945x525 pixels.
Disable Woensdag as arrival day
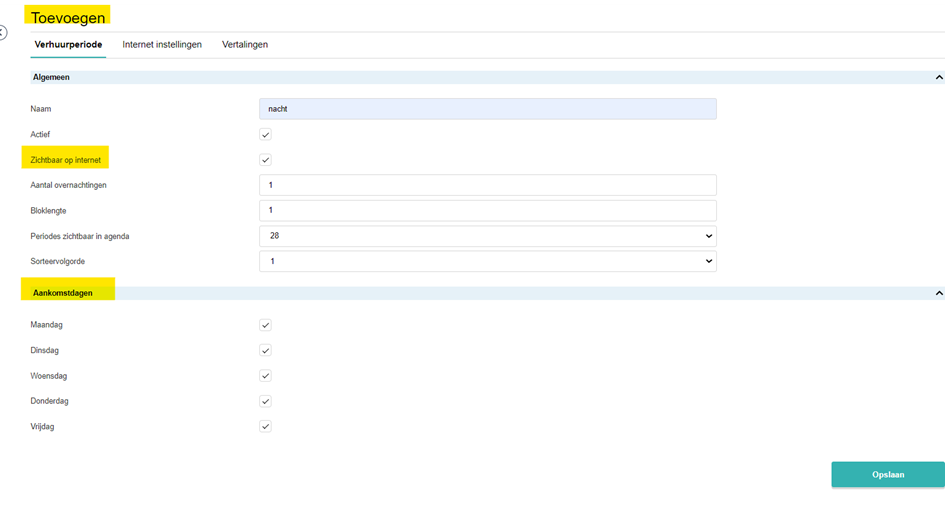pos(265,376)
